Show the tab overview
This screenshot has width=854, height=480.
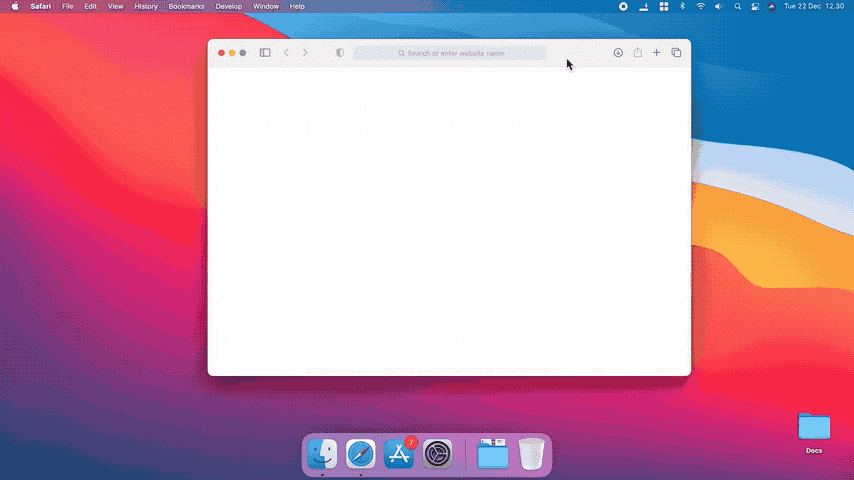[676, 53]
